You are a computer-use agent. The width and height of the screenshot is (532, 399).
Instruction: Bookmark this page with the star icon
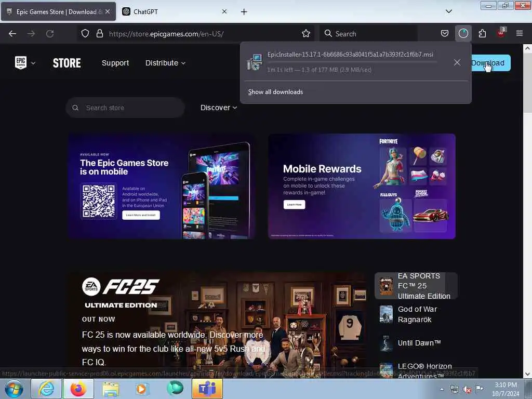[306, 33]
